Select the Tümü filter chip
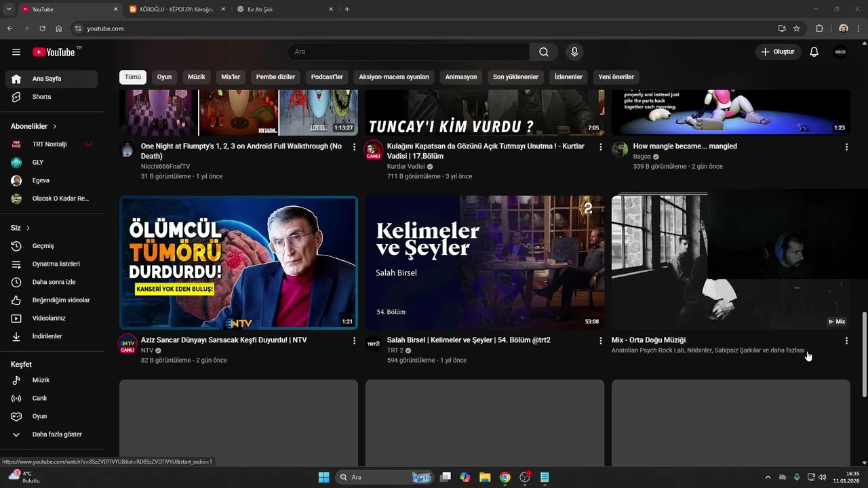This screenshot has width=868, height=488. (x=133, y=77)
